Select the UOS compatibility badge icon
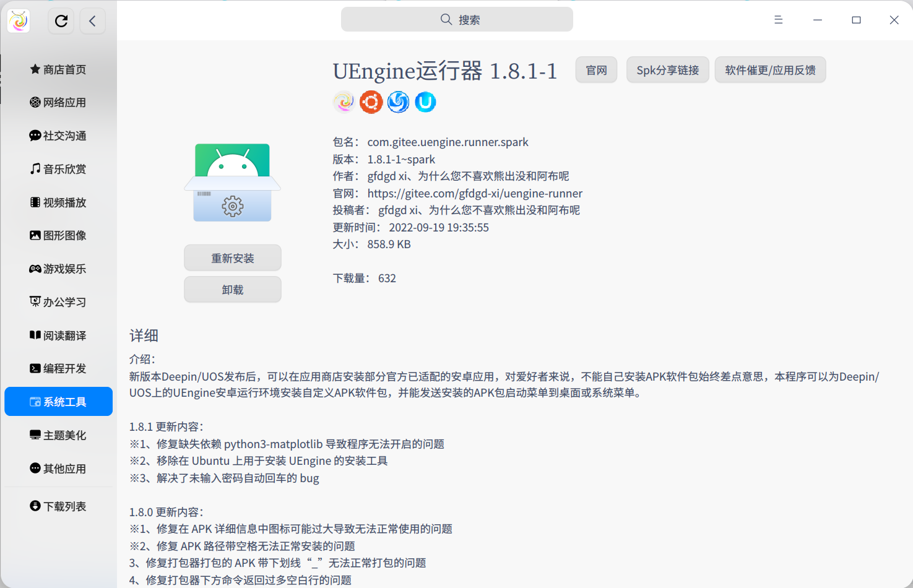The width and height of the screenshot is (913, 588). (425, 102)
